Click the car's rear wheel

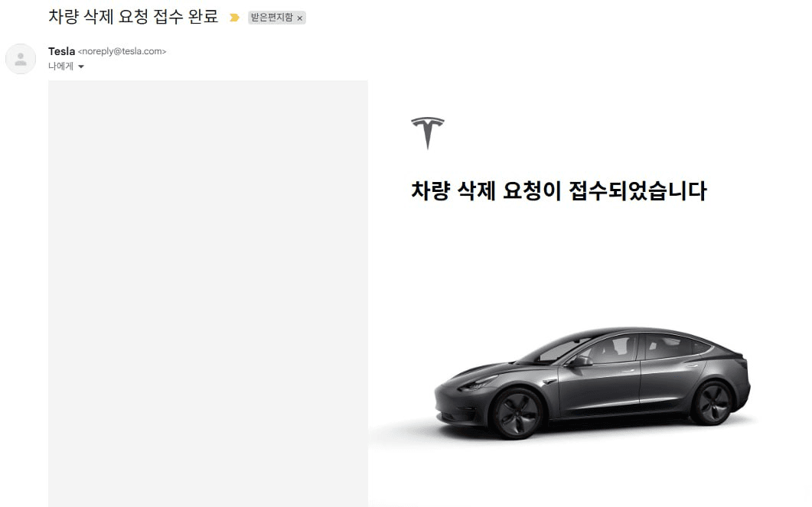coord(713,402)
